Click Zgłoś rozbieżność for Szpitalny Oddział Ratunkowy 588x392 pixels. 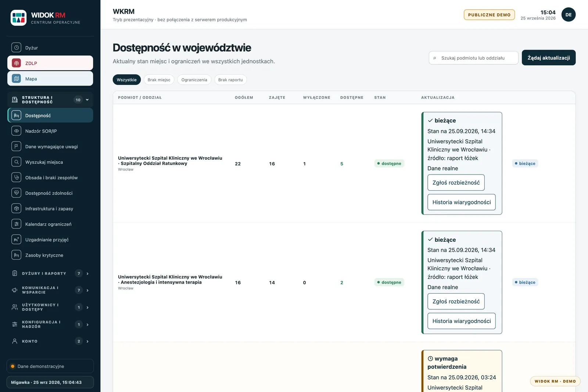[x=456, y=183]
